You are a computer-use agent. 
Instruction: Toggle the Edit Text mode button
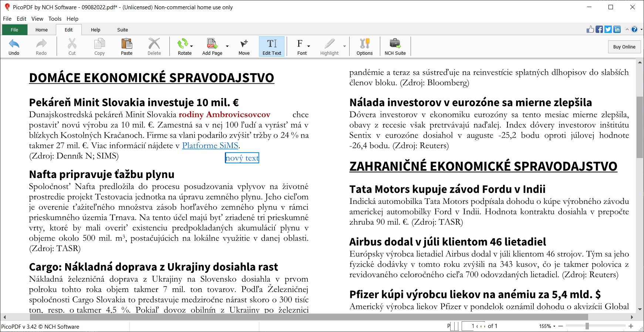point(272,47)
